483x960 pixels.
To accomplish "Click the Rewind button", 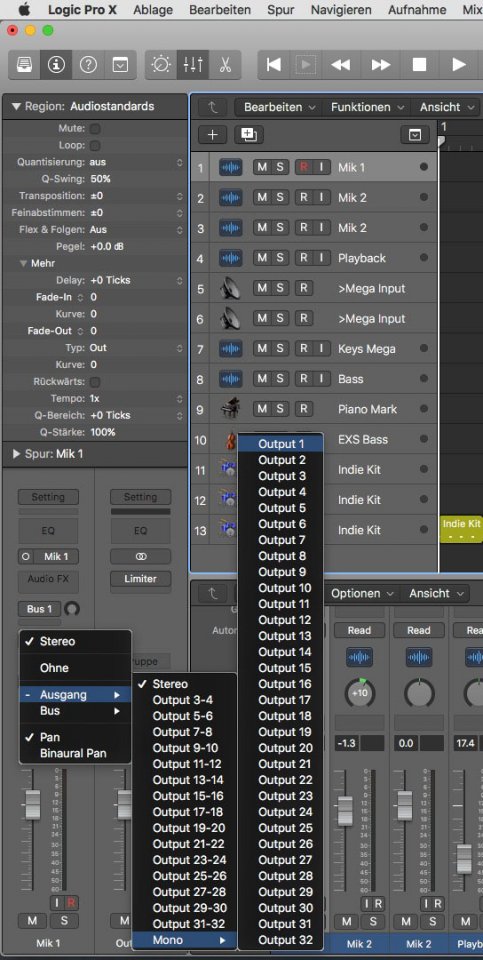I will 340,65.
